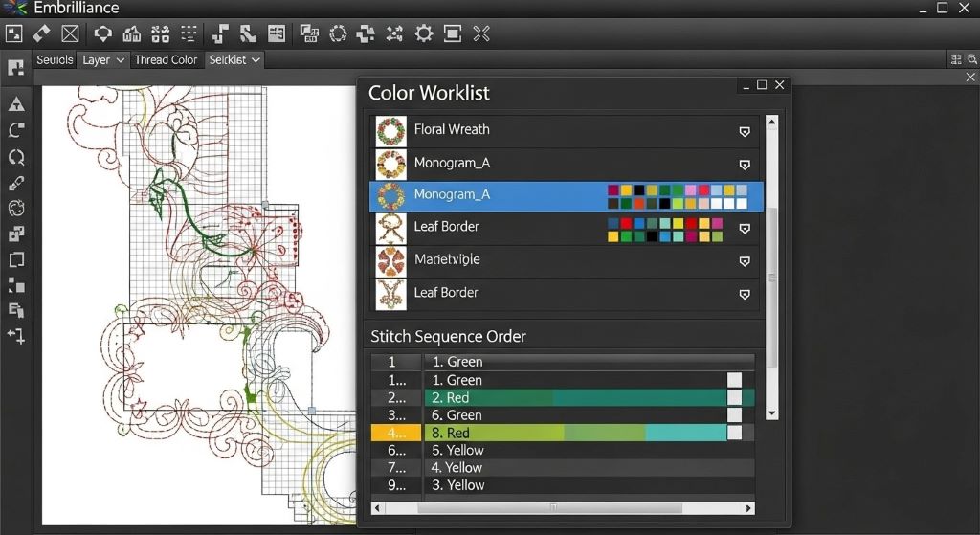Toggle the white box on 2. Red row
This screenshot has height=535, width=980.
tap(734, 397)
